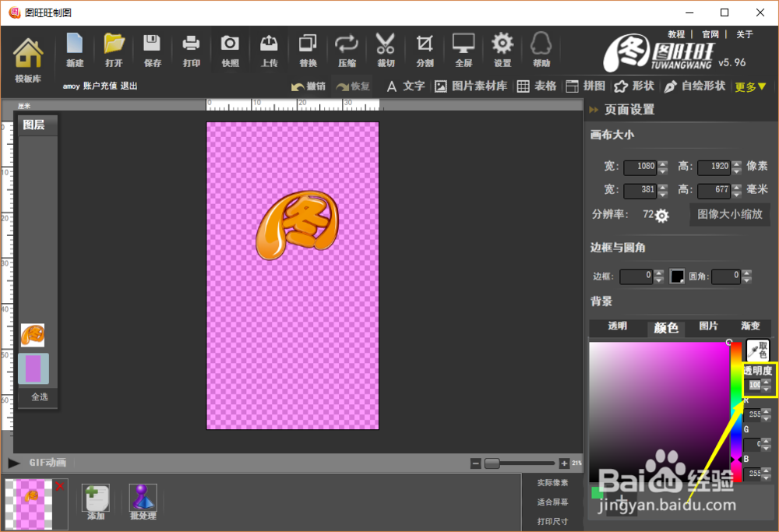The height and width of the screenshot is (532, 779).
Task: Click the 圆角 corner radius field
Action: tap(726, 277)
